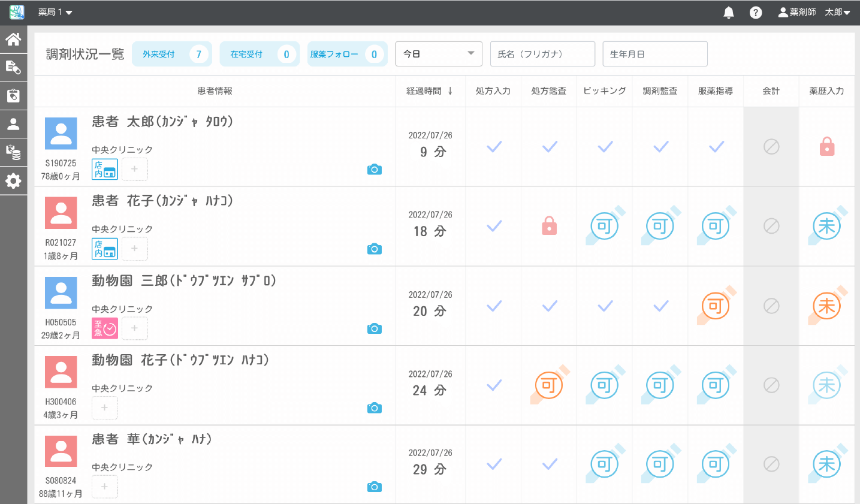Open the patient person sidebar icon
Image resolution: width=860 pixels, height=504 pixels.
[13, 124]
